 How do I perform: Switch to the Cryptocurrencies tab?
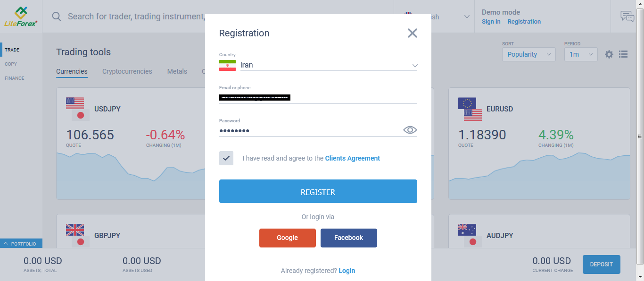tap(127, 71)
